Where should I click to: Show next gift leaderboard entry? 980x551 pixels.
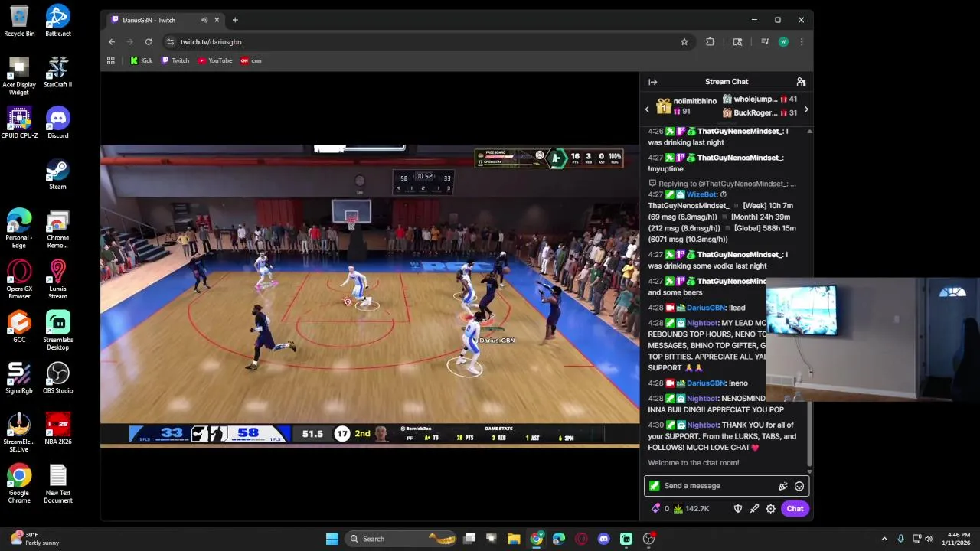[805, 109]
